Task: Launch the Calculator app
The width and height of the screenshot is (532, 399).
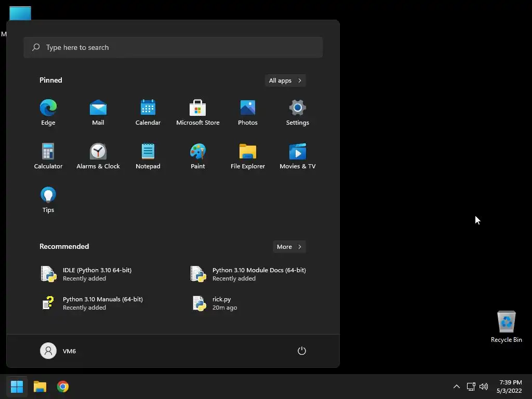Action: (48, 156)
